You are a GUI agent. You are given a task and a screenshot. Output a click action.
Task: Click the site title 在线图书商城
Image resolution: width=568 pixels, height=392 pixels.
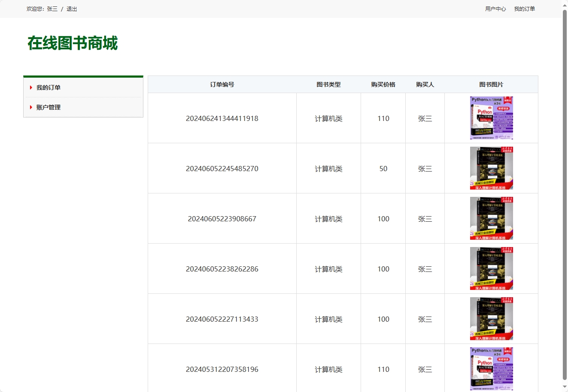pos(73,43)
